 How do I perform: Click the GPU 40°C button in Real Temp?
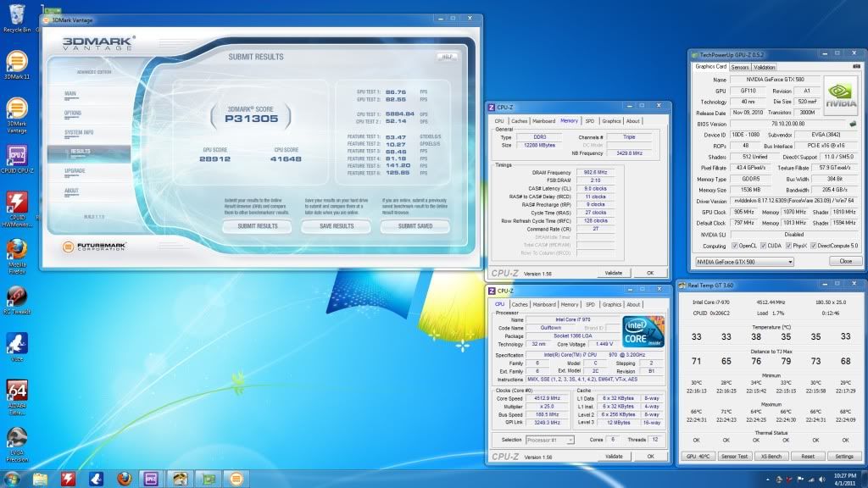[x=698, y=457]
